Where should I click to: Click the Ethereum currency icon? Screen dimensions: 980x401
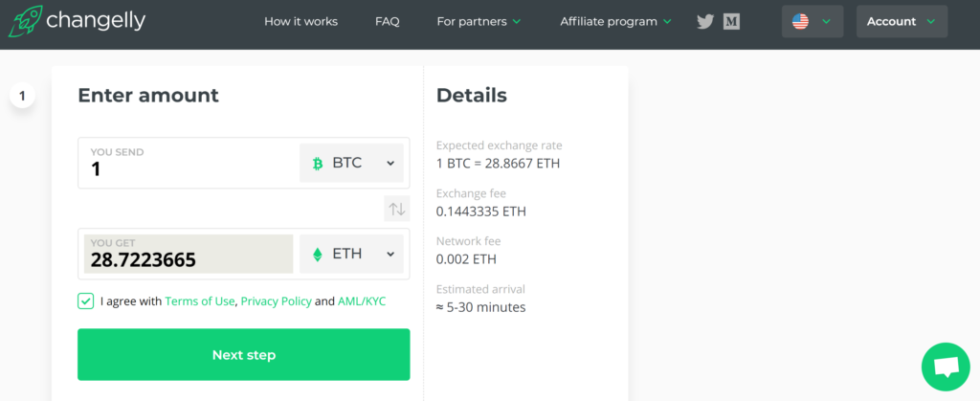point(318,255)
